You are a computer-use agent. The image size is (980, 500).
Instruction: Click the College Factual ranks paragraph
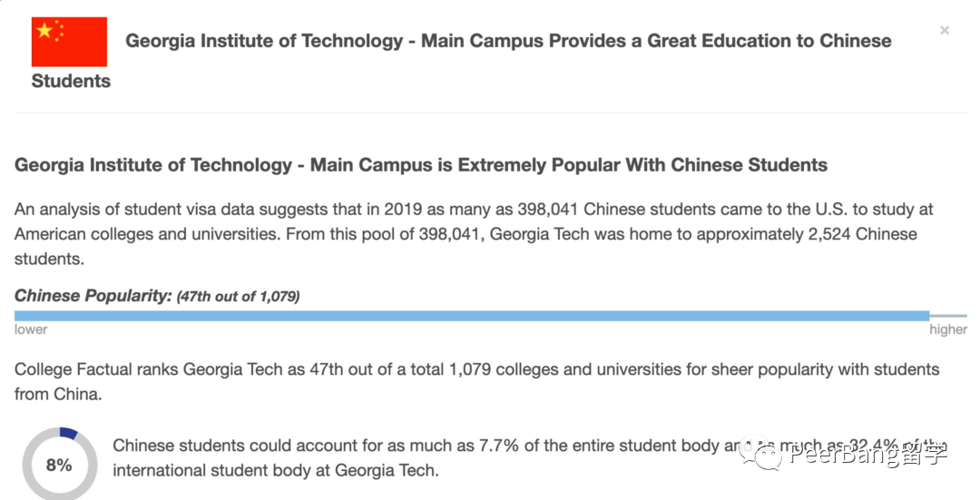coord(476,381)
